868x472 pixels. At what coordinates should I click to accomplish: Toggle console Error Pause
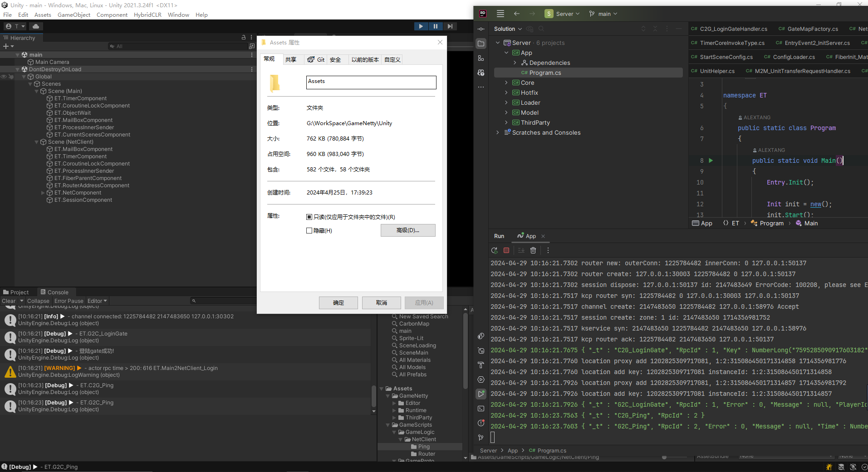[69, 301]
